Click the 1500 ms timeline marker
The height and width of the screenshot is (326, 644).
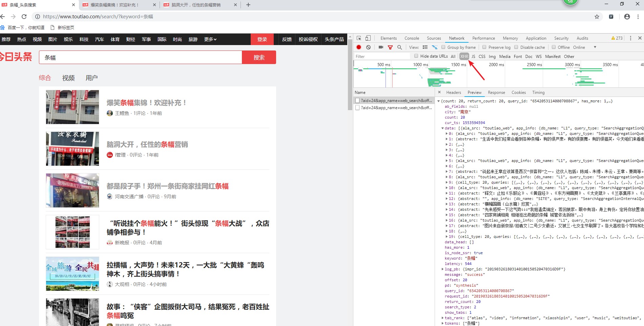[458, 64]
